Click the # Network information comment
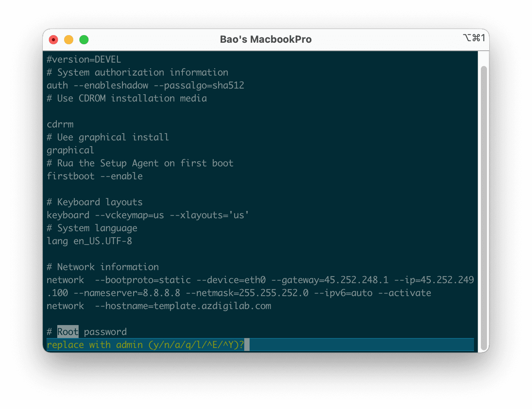The width and height of the screenshot is (532, 409). click(x=103, y=267)
